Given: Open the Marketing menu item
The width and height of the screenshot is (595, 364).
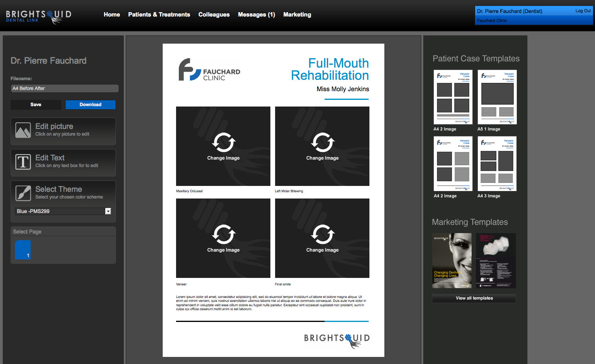Looking at the screenshot, I should (297, 15).
